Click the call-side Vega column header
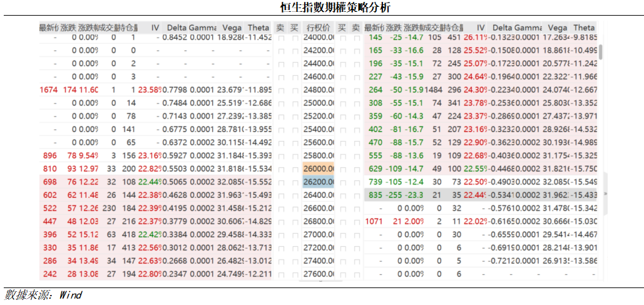Viewport: 644px width, 305px height. click(232, 28)
